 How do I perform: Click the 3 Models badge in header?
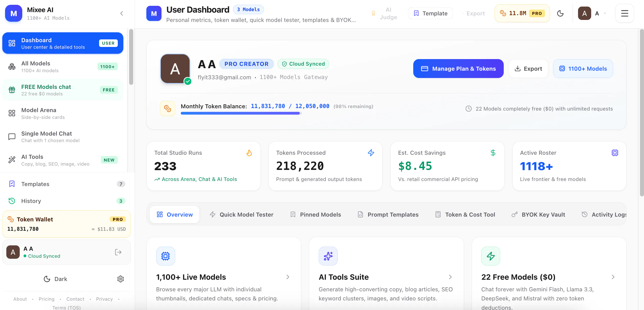[x=248, y=9]
